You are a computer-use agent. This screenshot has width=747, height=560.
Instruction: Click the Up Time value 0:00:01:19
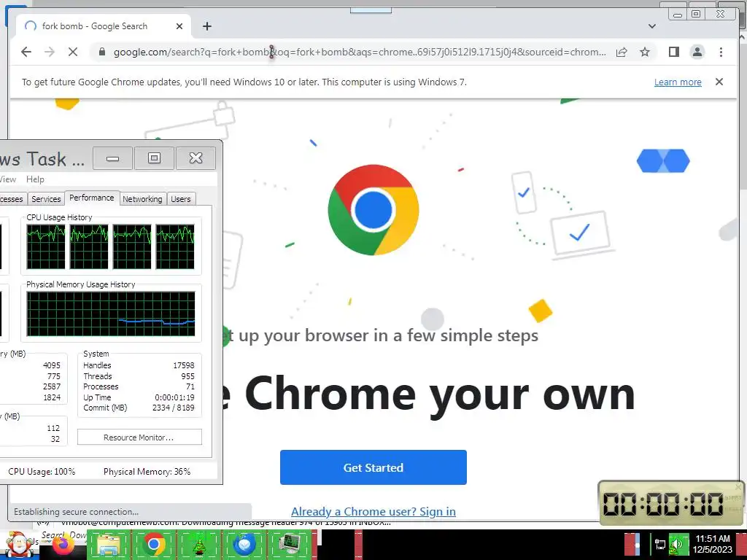(x=174, y=397)
